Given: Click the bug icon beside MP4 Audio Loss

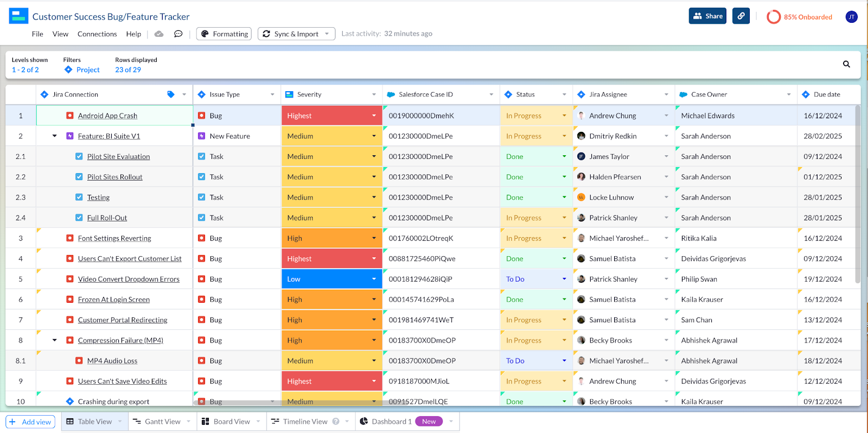Looking at the screenshot, I should pos(79,361).
